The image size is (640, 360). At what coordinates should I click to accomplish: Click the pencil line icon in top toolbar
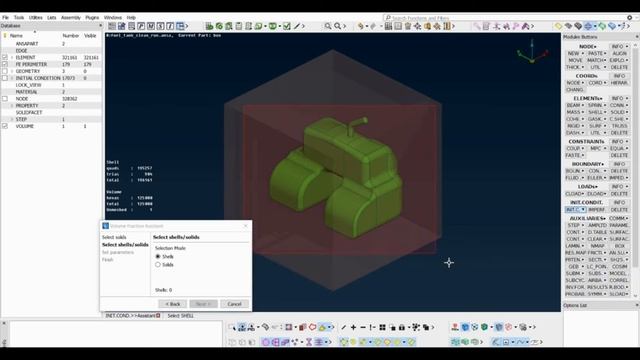point(297,26)
